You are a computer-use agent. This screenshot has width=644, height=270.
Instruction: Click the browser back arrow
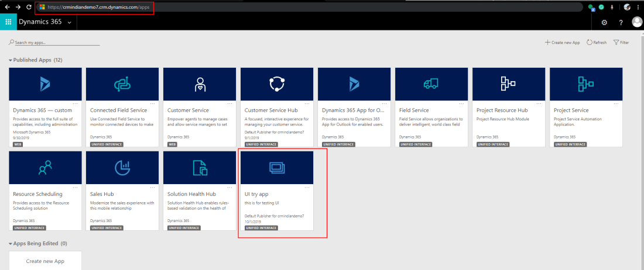6,7
